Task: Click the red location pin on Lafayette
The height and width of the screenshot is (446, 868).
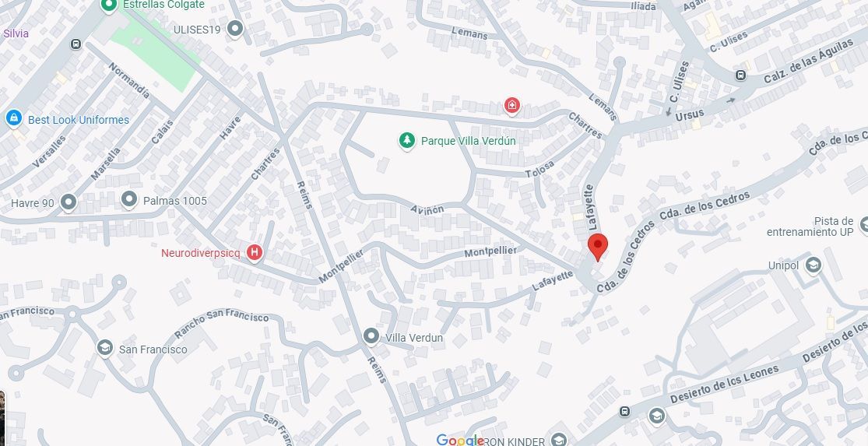Action: pyautogui.click(x=597, y=247)
